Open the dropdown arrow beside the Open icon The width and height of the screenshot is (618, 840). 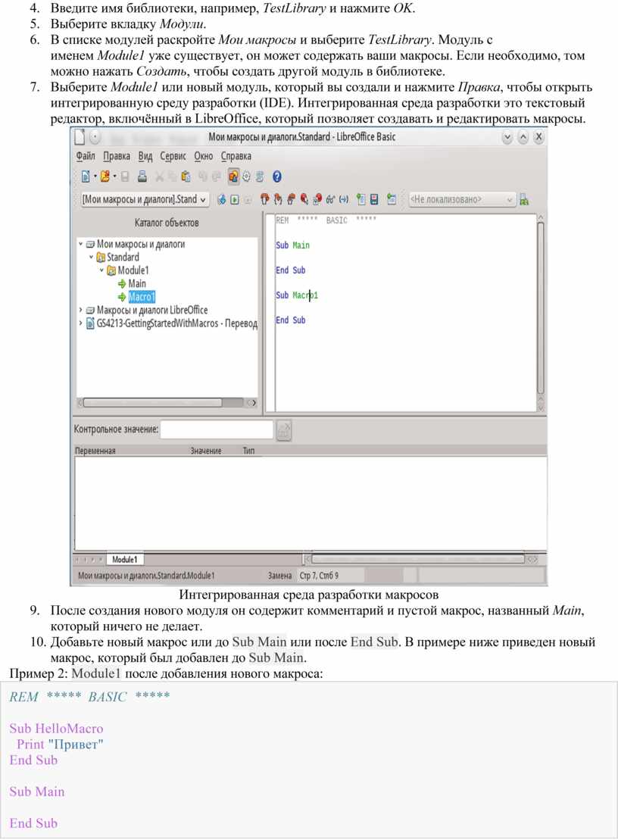tap(114, 176)
